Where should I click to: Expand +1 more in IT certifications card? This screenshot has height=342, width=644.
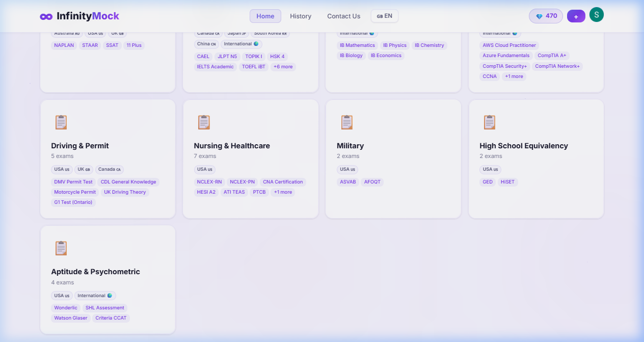(514, 76)
